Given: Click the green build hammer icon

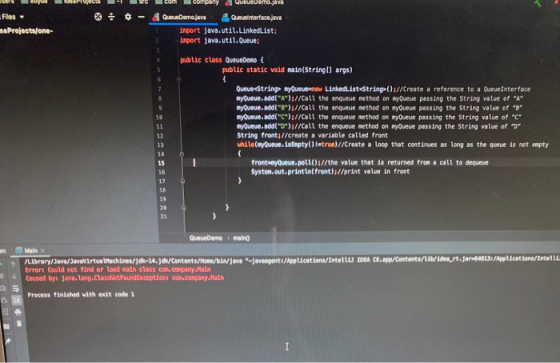Looking at the screenshot, I should click(x=537, y=3).
